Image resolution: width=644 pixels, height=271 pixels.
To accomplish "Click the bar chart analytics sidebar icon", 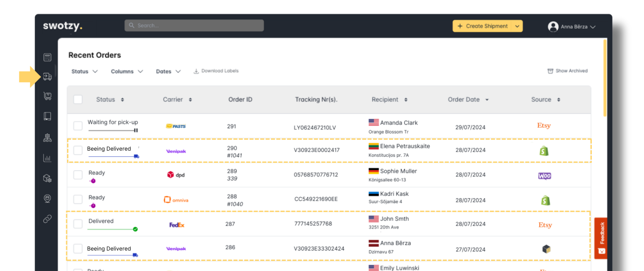I will pyautogui.click(x=47, y=158).
